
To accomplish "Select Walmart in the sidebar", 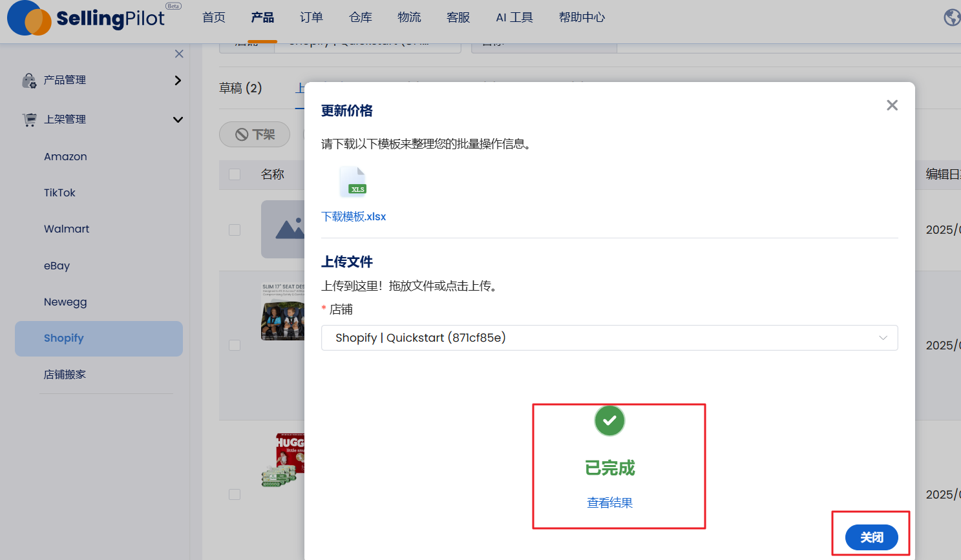I will click(67, 229).
